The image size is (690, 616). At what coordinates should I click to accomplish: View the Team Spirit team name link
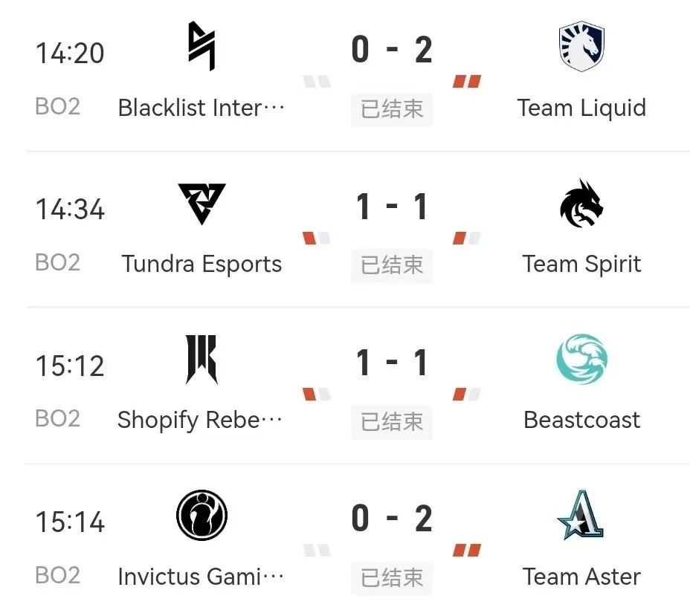click(x=581, y=264)
